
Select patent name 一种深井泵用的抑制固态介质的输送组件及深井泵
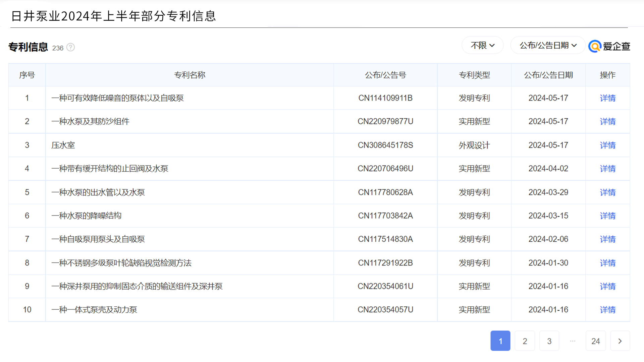(137, 287)
